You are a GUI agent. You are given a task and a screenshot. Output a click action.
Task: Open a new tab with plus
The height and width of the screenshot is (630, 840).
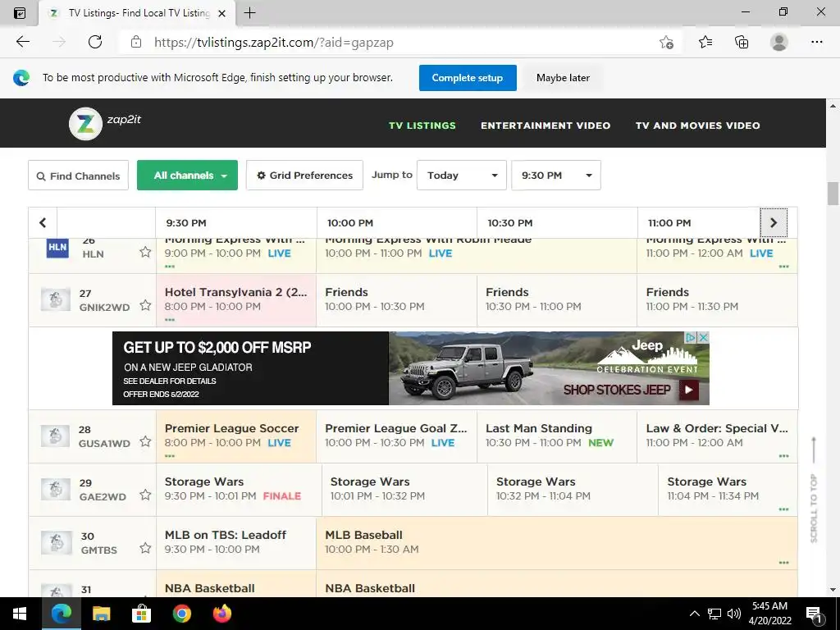click(249, 13)
